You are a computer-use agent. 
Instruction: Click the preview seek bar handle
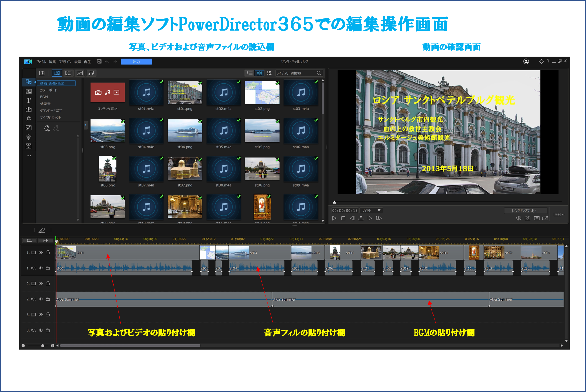coord(334,202)
